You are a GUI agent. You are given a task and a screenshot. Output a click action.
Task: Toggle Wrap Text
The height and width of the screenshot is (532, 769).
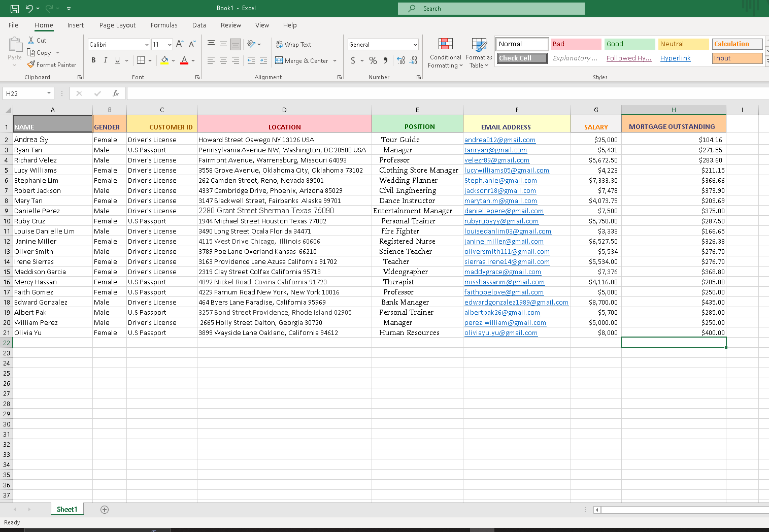point(293,44)
